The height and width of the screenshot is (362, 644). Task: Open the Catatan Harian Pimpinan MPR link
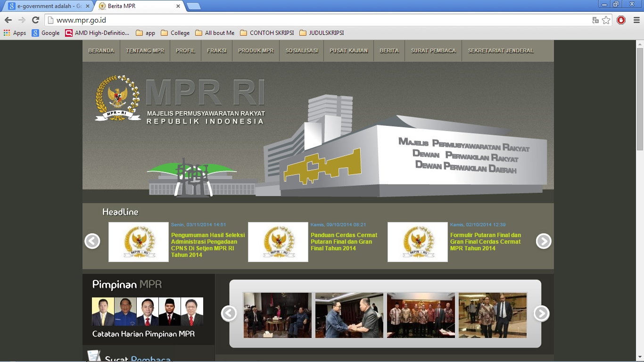click(143, 334)
